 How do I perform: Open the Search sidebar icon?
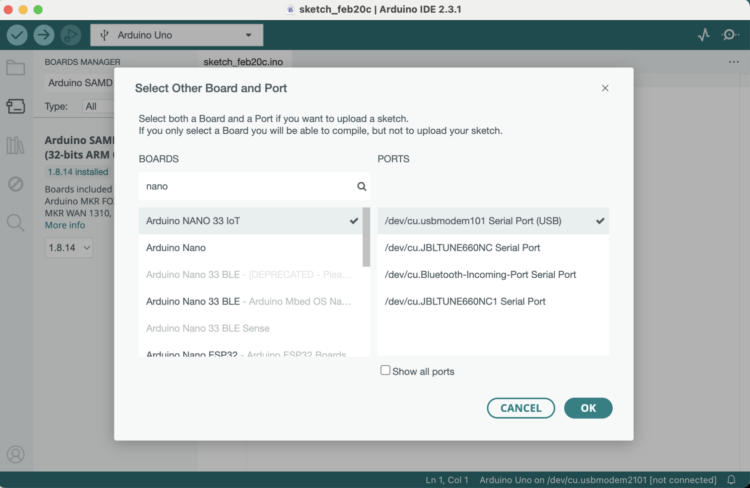[x=15, y=222]
